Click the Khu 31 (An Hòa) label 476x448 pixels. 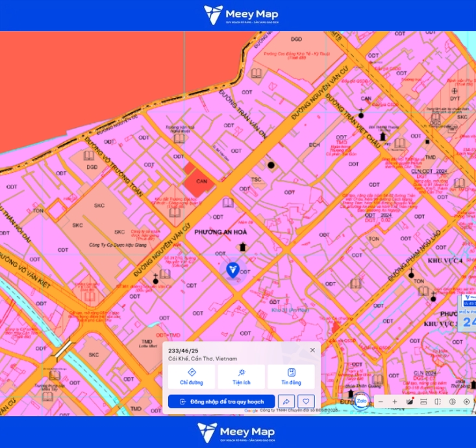click(x=290, y=310)
